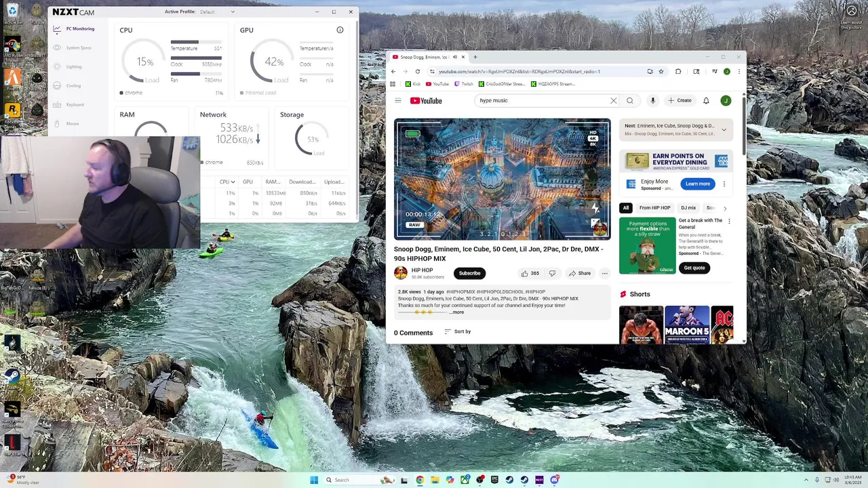Click the RAM column header in process table
Viewport: 868px width, 488px height.
pyautogui.click(x=273, y=182)
